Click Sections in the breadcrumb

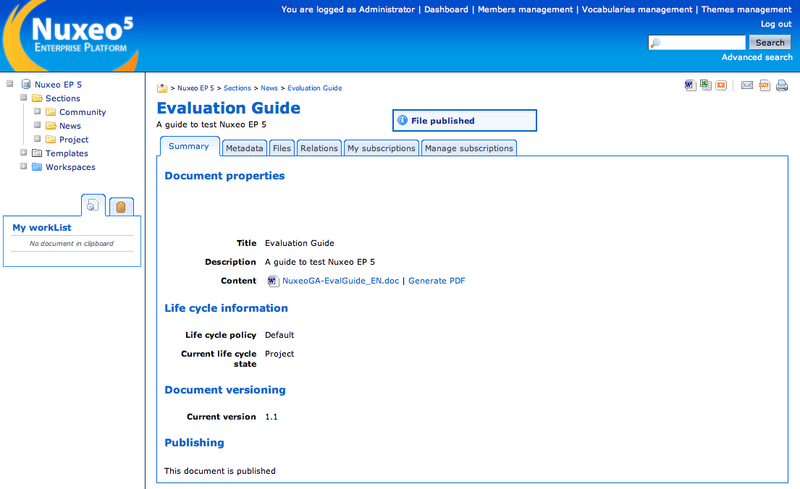[x=237, y=88]
